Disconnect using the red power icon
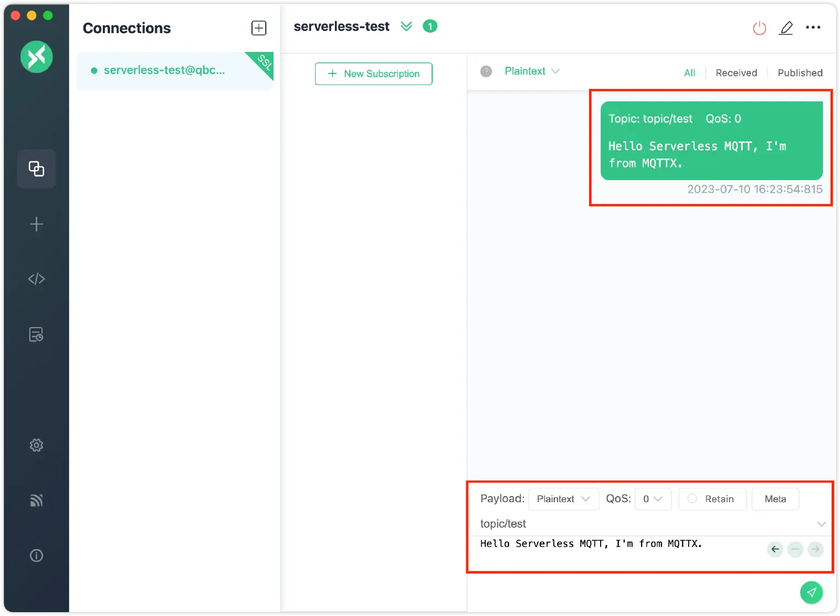 point(759,28)
